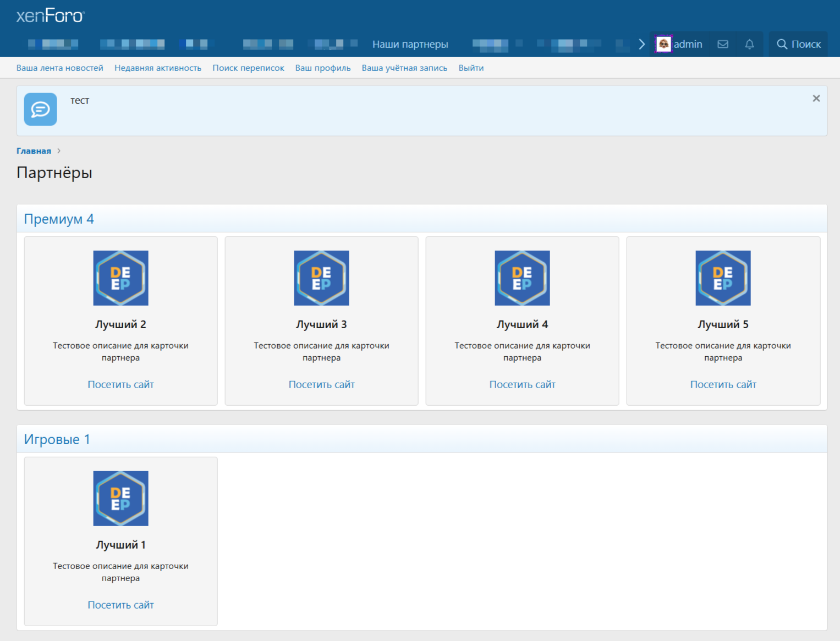Go to the Главная breadcrumb
The image size is (840, 641).
coord(34,151)
